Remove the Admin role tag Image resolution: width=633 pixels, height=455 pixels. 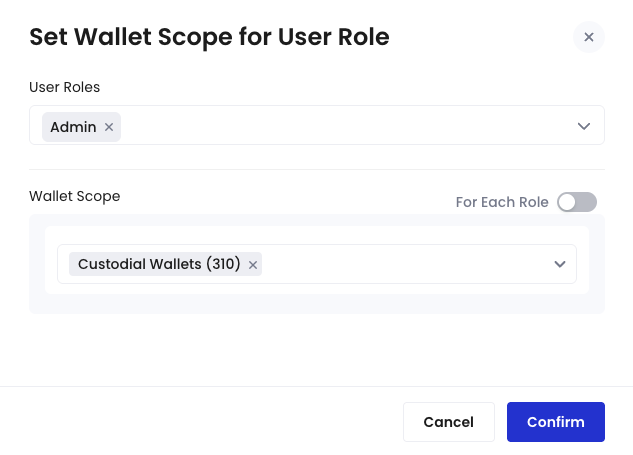tap(109, 127)
